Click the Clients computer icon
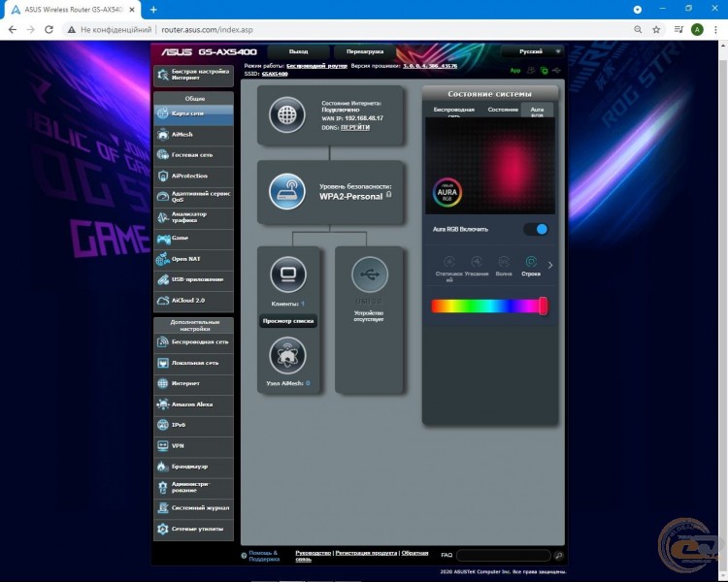This screenshot has width=728, height=582. tap(288, 275)
